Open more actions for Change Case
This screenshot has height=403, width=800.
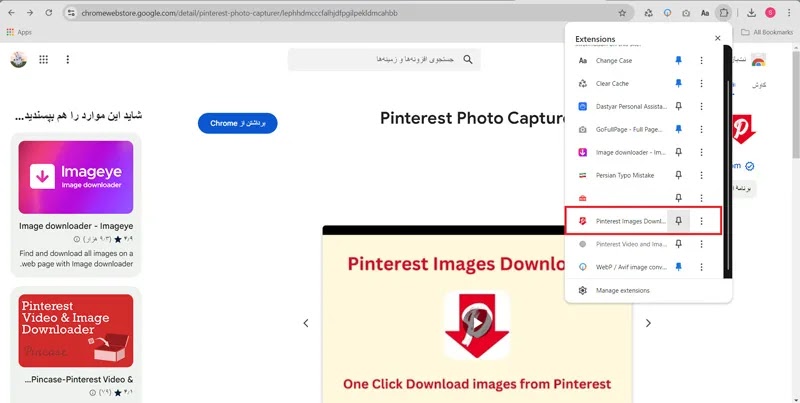702,60
